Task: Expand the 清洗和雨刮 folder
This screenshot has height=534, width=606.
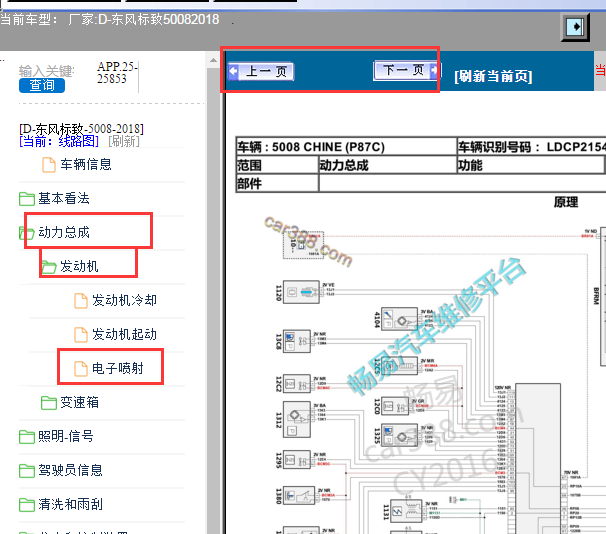Action: [x=70, y=504]
